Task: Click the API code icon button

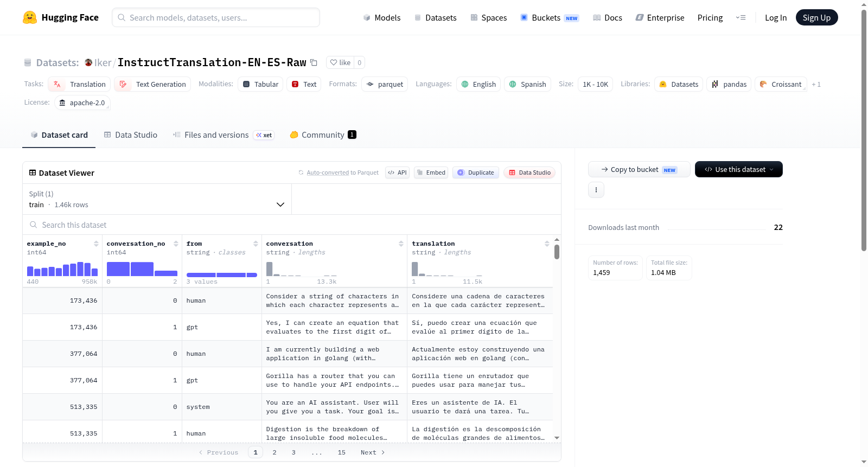Action: (x=397, y=172)
